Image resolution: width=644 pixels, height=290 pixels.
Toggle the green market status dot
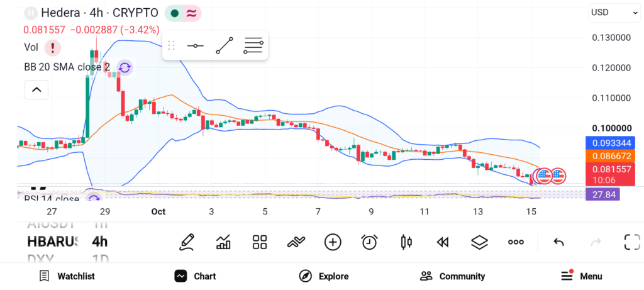point(175,13)
